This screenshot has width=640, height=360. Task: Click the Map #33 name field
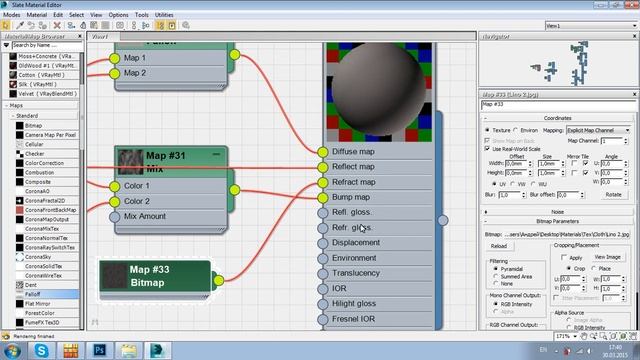[x=558, y=105]
